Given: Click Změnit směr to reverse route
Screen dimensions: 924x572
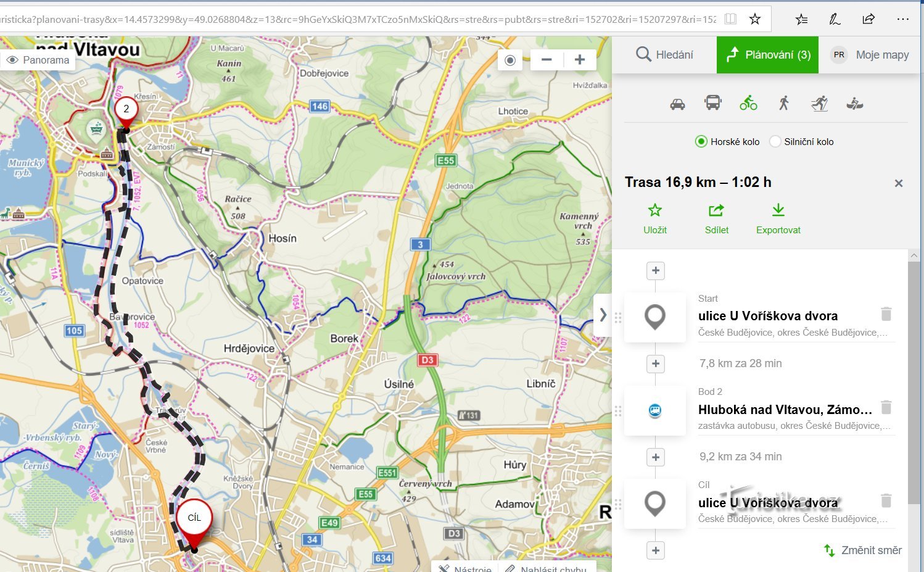Looking at the screenshot, I should point(863,550).
